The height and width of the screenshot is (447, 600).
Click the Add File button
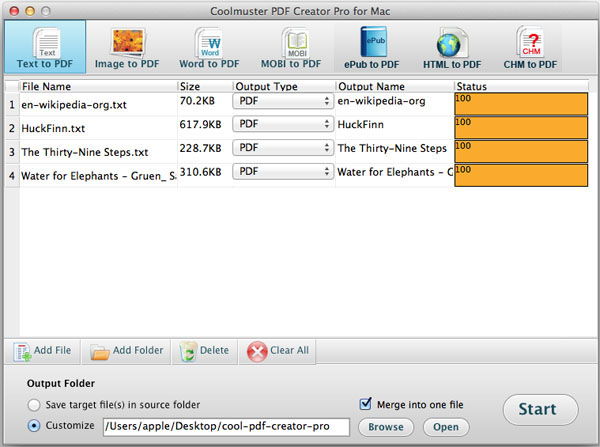(x=42, y=351)
